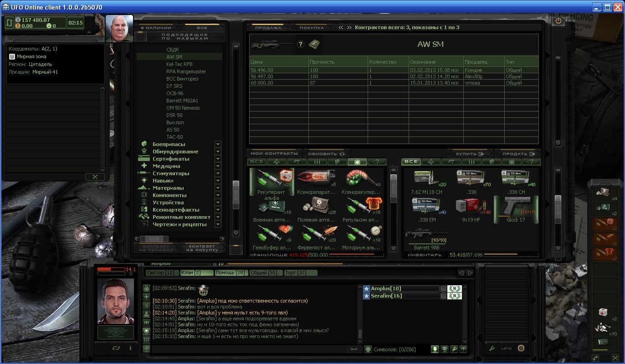Expand the Сертификаты category
Screen dimensions: 625x364
click(x=218, y=159)
